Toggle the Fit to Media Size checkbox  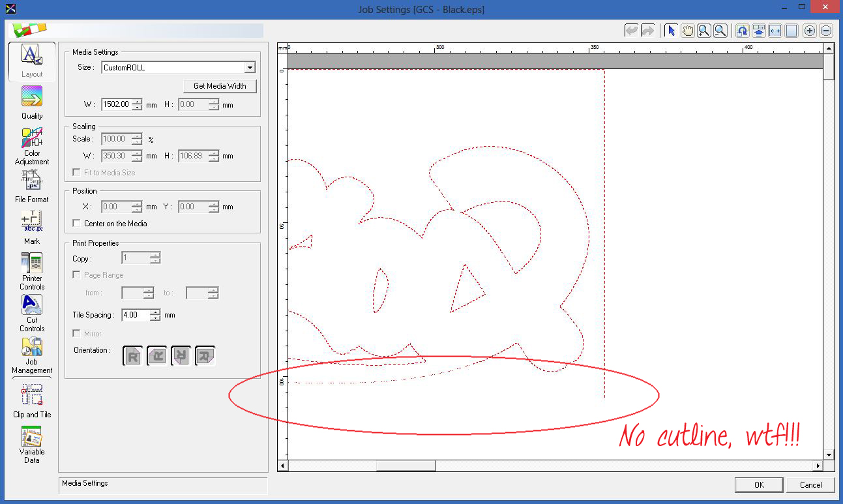[77, 173]
